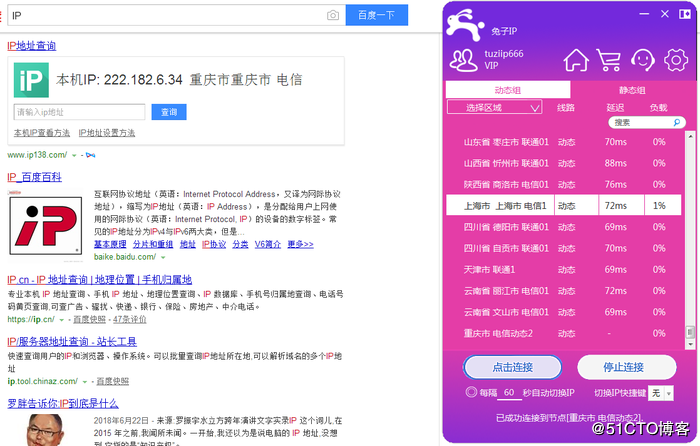Screen dimensions: 700x446
Task: Click the man's photo thumbnail in 罗胖 result
Action: 45,430
